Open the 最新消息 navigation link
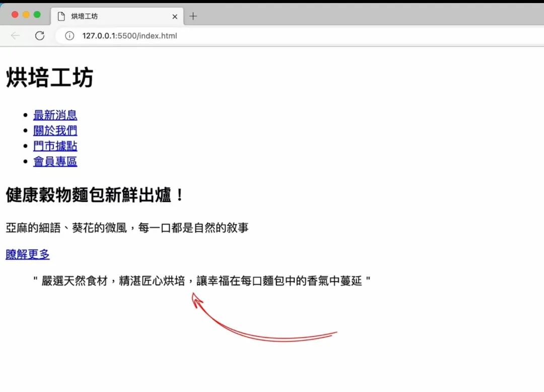The width and height of the screenshot is (544, 392). tap(55, 115)
